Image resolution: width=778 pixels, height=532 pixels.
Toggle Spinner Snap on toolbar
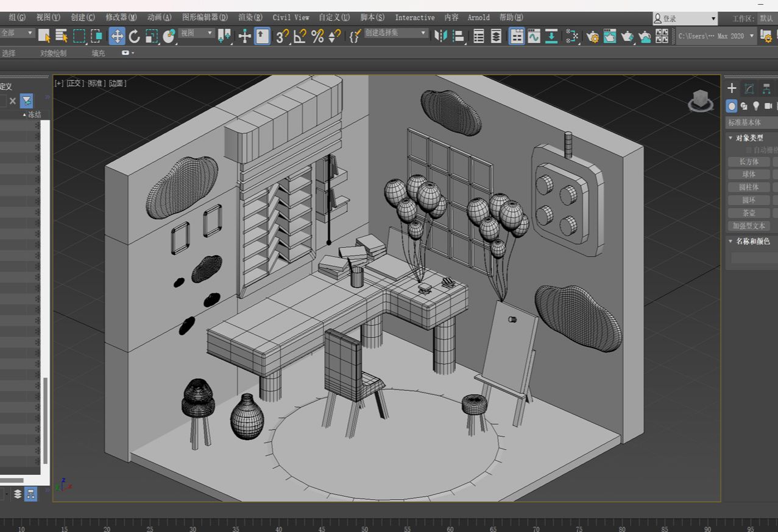point(334,36)
